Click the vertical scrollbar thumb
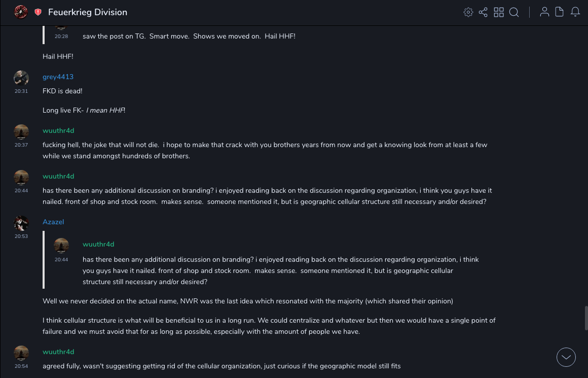 (586, 318)
